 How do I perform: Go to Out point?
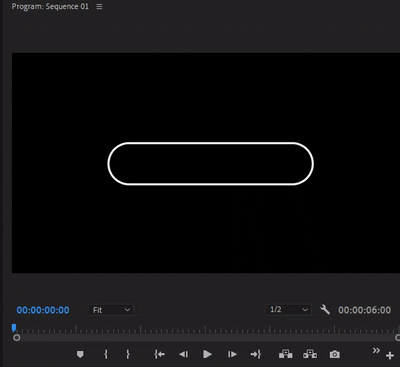pyautogui.click(x=256, y=354)
